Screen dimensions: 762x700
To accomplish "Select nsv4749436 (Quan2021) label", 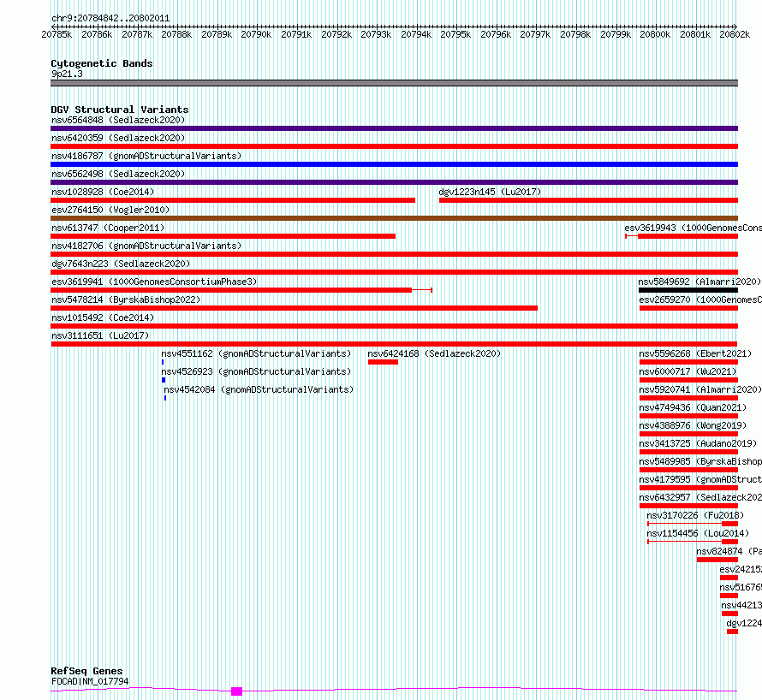I will (x=693, y=407).
